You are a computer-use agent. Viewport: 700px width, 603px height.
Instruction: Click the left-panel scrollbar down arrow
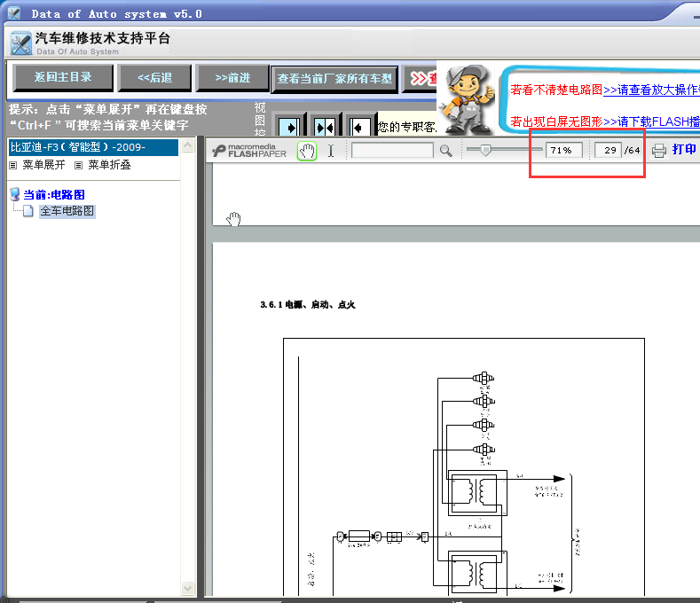pos(188,588)
